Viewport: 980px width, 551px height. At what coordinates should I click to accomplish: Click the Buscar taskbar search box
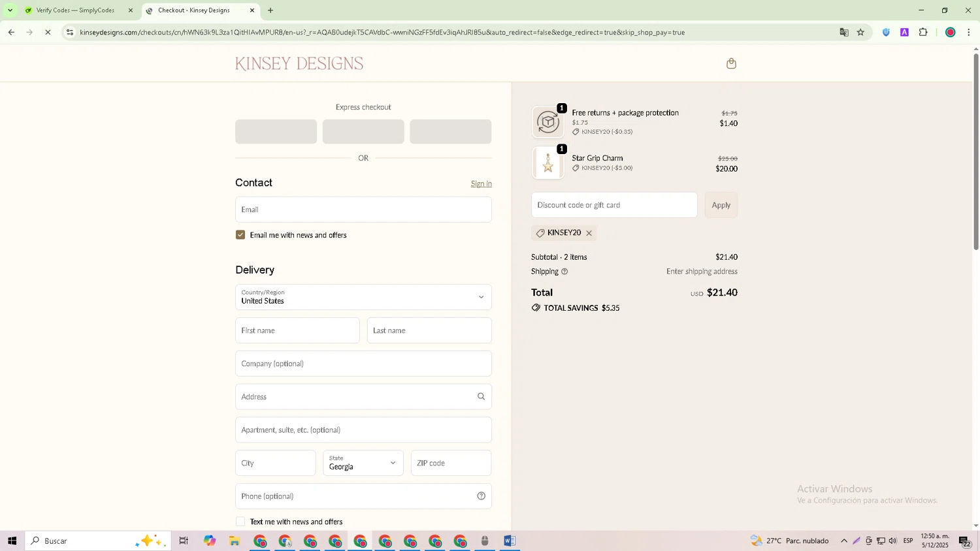98,541
